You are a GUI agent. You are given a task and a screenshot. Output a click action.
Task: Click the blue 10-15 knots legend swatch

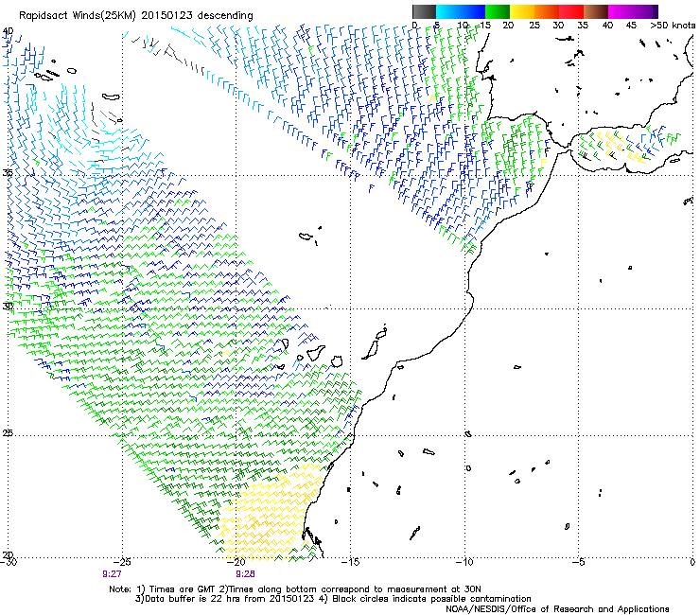[473, 11]
